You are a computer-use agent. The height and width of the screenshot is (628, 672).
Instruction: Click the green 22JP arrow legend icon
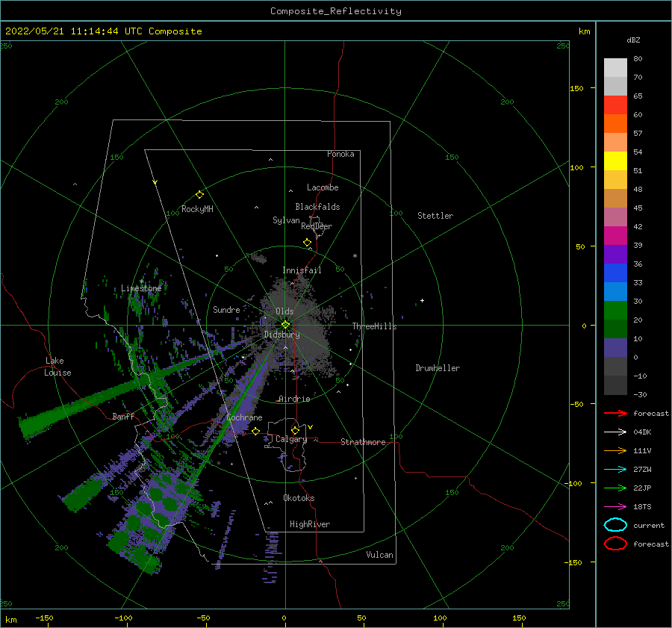point(615,488)
